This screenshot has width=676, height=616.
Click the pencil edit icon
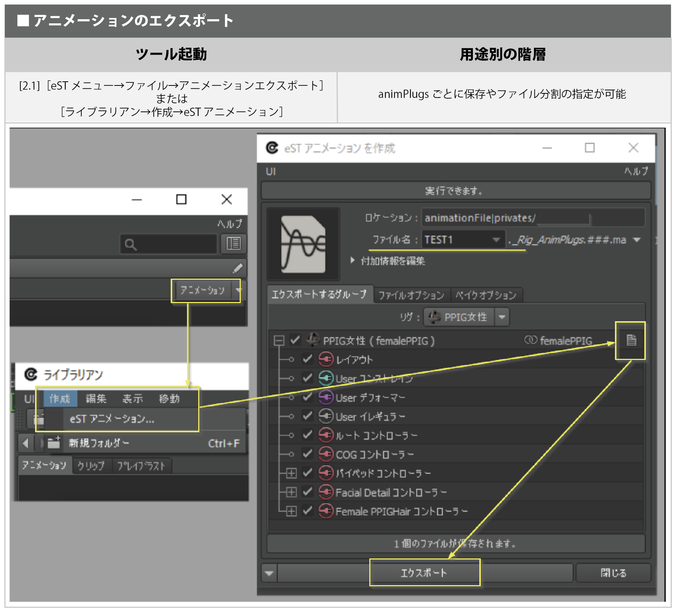[237, 268]
